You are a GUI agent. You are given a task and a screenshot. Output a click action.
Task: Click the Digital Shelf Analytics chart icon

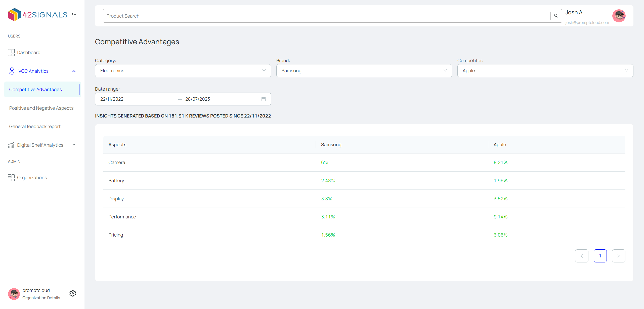point(11,145)
